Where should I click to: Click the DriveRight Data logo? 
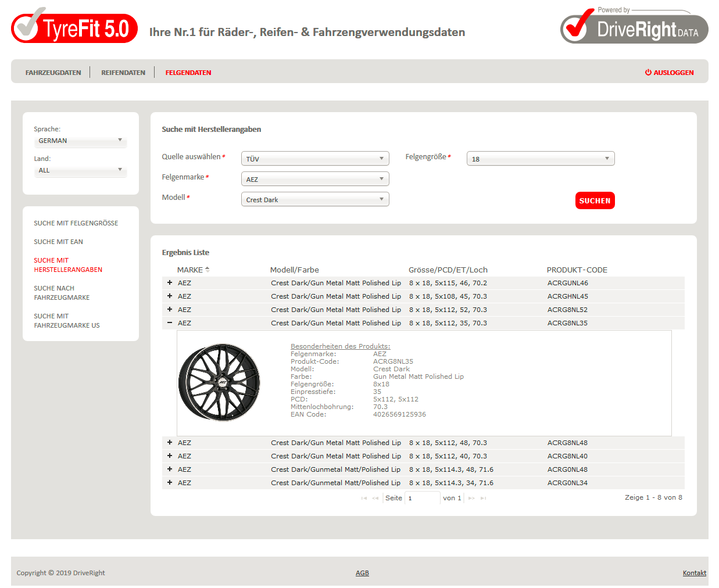pyautogui.click(x=634, y=27)
